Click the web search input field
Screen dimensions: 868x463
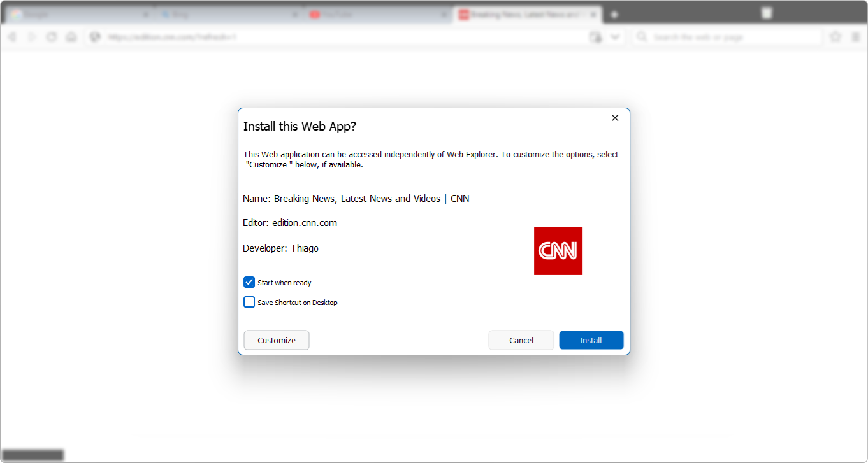(727, 36)
